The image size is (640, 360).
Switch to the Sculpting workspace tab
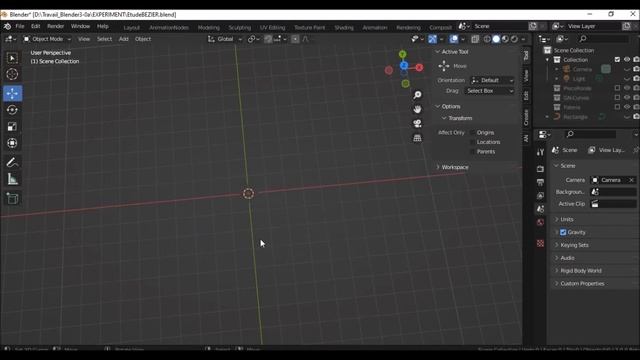click(x=240, y=27)
